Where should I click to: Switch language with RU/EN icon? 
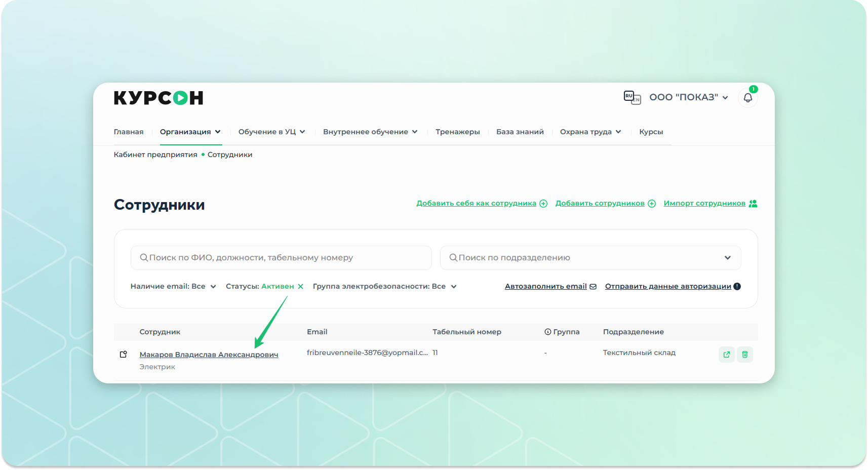632,97
